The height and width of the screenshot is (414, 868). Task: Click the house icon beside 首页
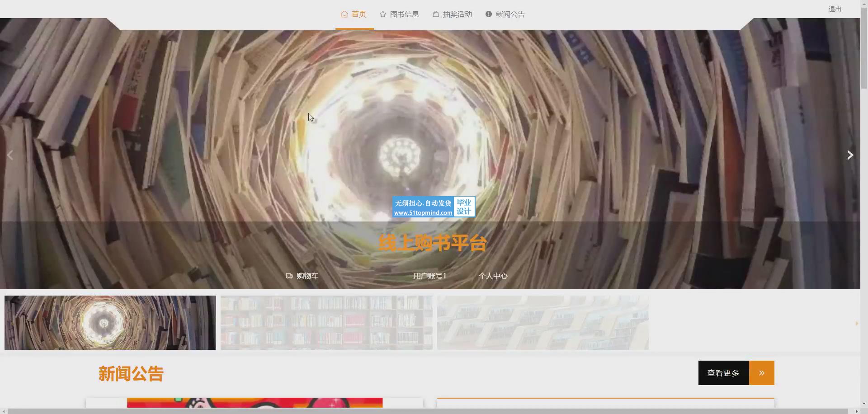click(344, 14)
